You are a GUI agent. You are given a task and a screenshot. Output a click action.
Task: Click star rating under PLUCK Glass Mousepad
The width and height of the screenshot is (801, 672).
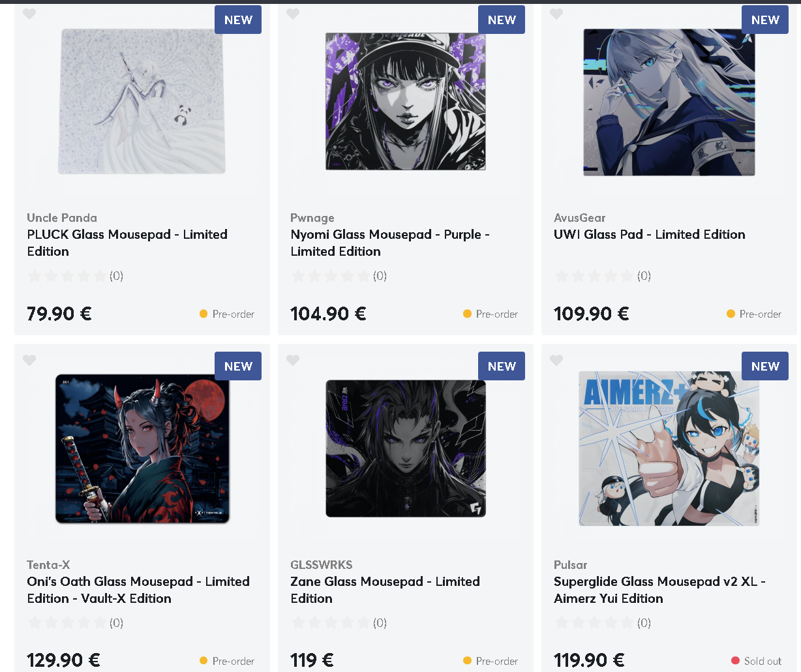click(x=67, y=276)
